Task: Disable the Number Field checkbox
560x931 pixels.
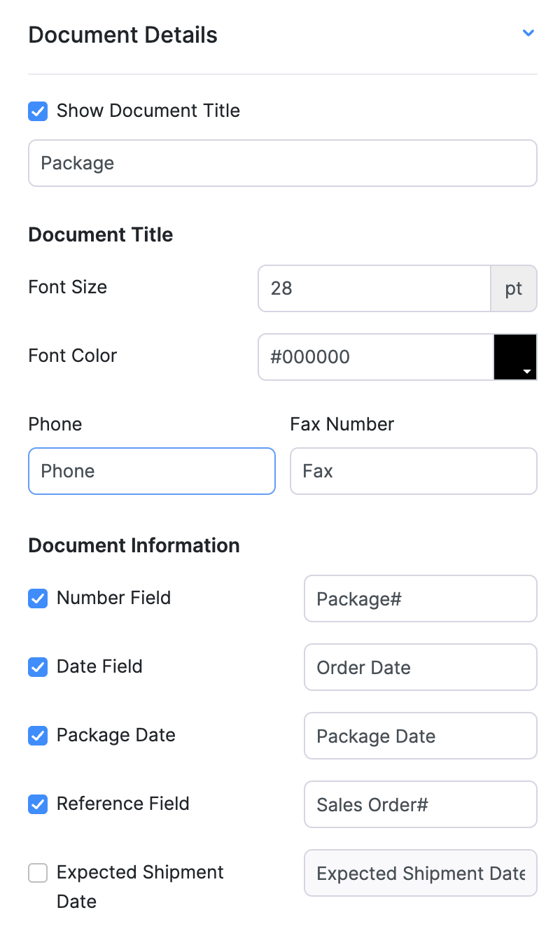Action: (38, 598)
